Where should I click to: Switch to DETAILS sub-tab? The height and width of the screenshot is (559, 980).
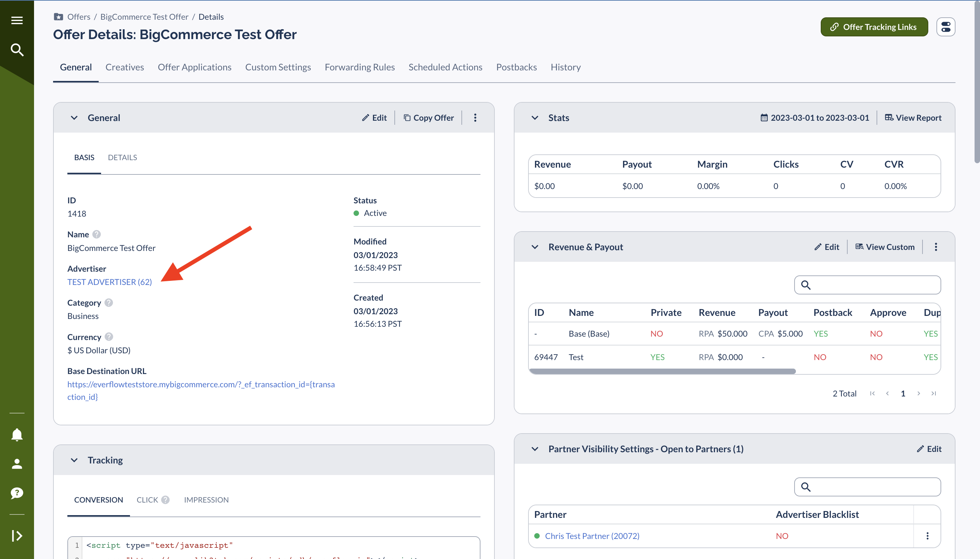coord(122,158)
